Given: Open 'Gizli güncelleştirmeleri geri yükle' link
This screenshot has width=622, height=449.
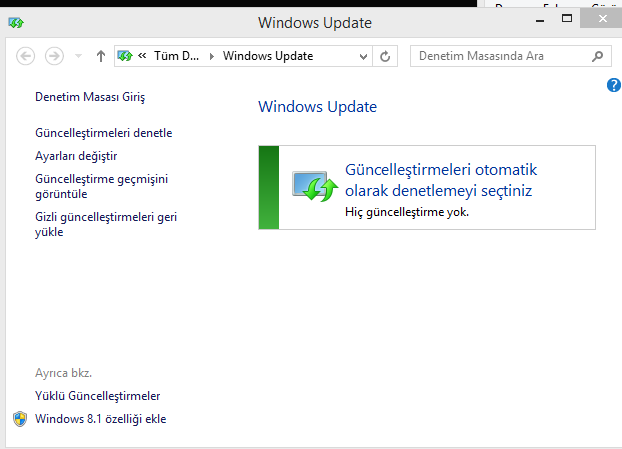Looking at the screenshot, I should 106,224.
